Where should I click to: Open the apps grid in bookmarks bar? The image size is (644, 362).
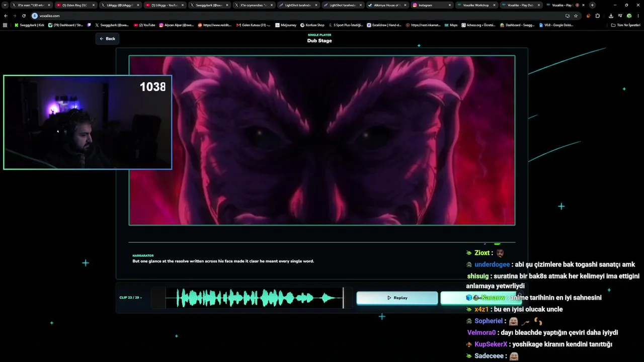(5, 25)
